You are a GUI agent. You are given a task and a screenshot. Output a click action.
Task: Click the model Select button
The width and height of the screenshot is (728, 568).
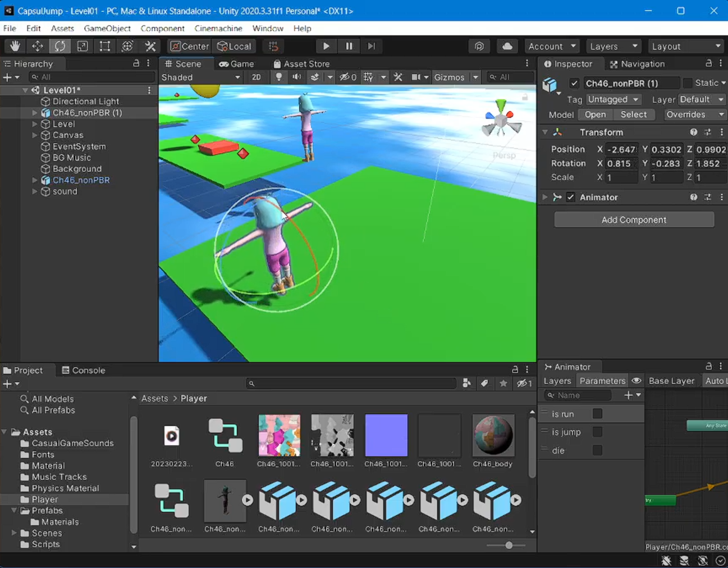(633, 114)
